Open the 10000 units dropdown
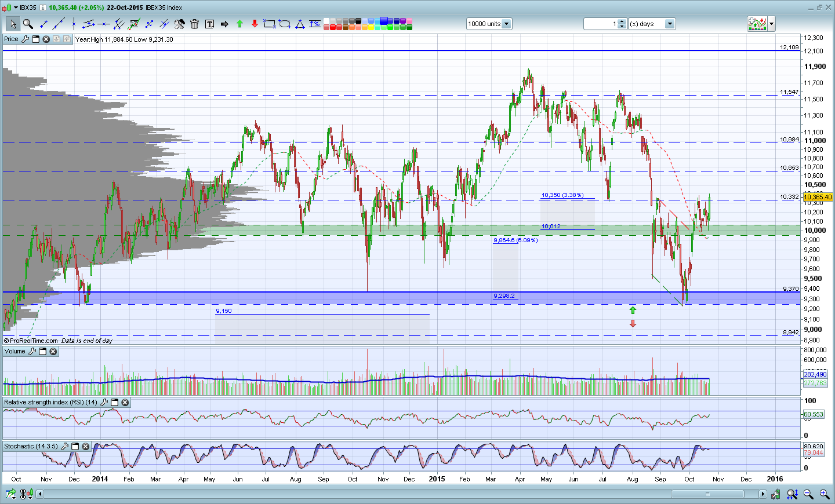Image resolution: width=835 pixels, height=504 pixels. [x=506, y=24]
